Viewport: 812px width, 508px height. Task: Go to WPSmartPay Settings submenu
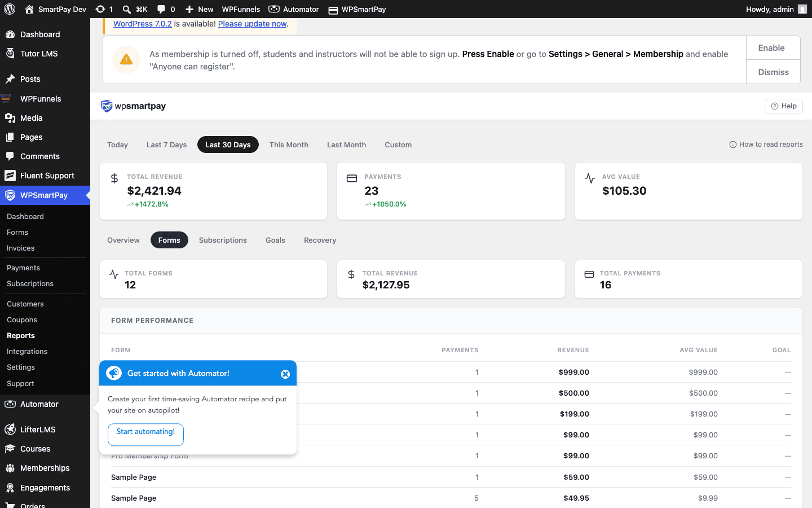coord(21,367)
